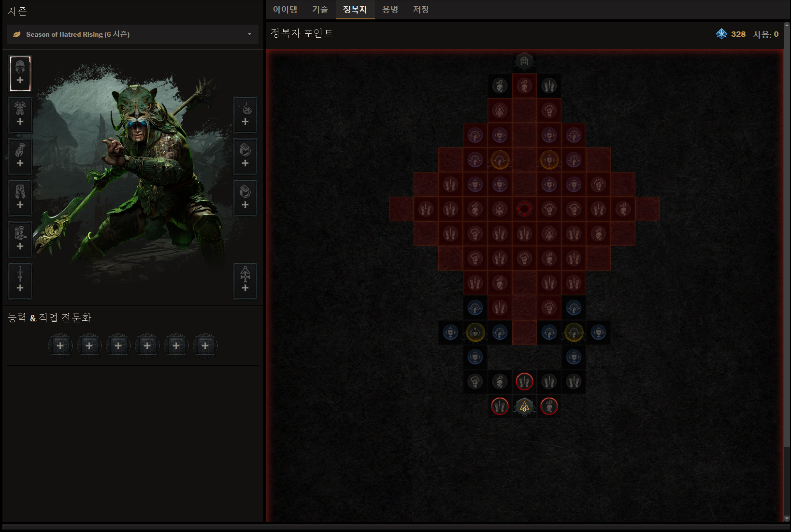Image resolution: width=791 pixels, height=532 pixels.
Task: Select the red-ringed node right of starting node
Action: coord(549,406)
